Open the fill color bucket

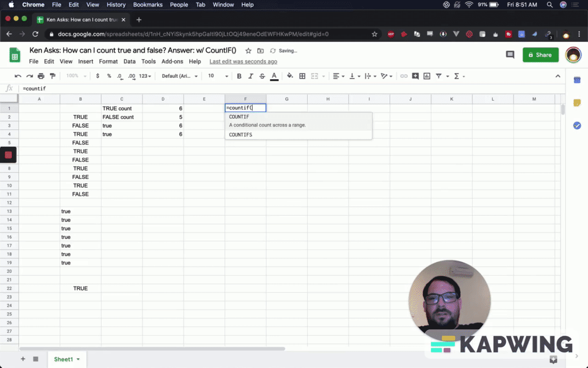tap(290, 76)
